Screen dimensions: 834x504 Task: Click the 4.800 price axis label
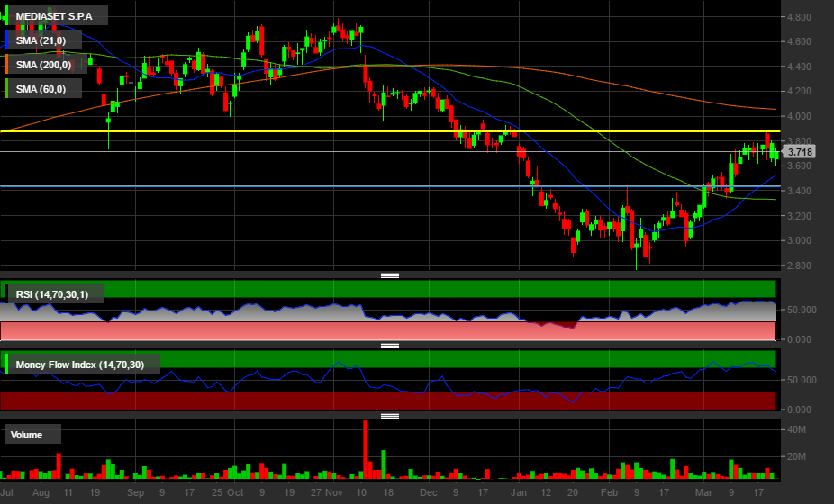[x=800, y=17]
